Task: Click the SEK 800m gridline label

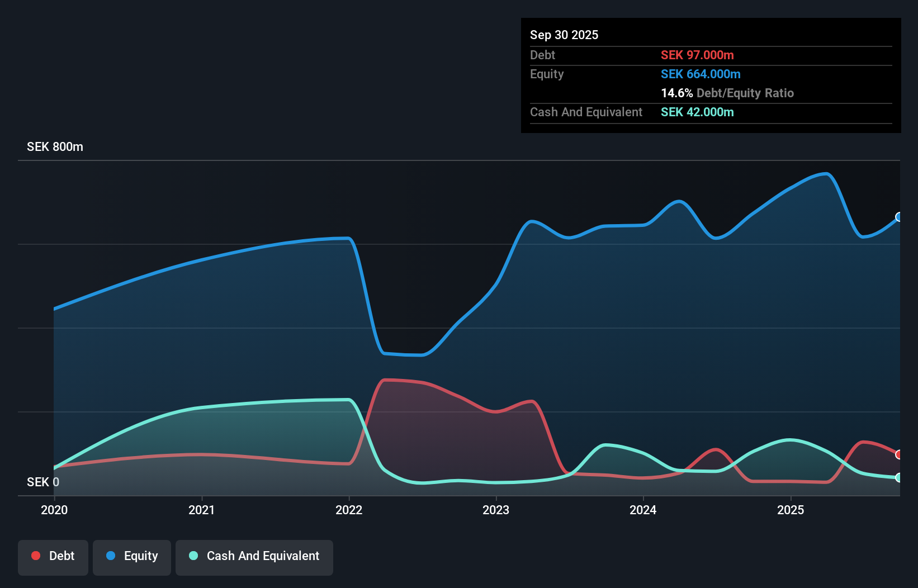Action: point(54,147)
